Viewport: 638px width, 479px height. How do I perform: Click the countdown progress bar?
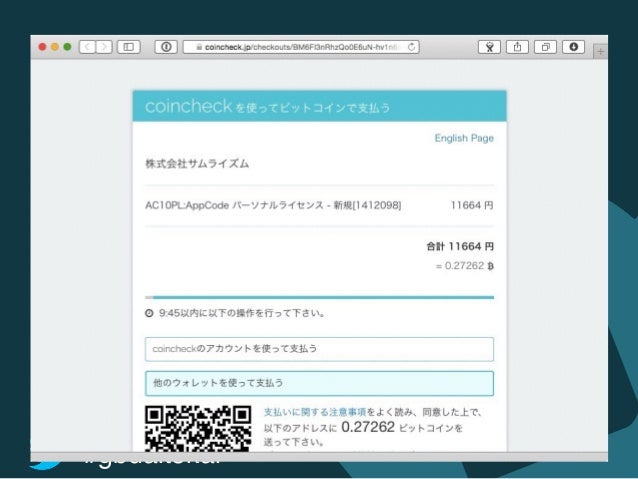(x=319, y=297)
